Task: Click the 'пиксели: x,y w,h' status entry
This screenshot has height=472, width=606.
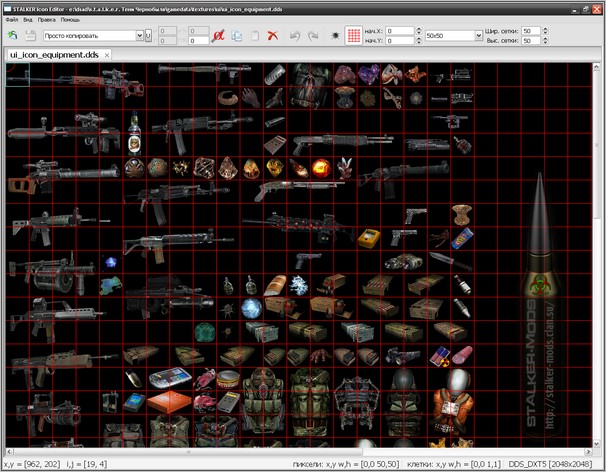Action: tap(346, 464)
